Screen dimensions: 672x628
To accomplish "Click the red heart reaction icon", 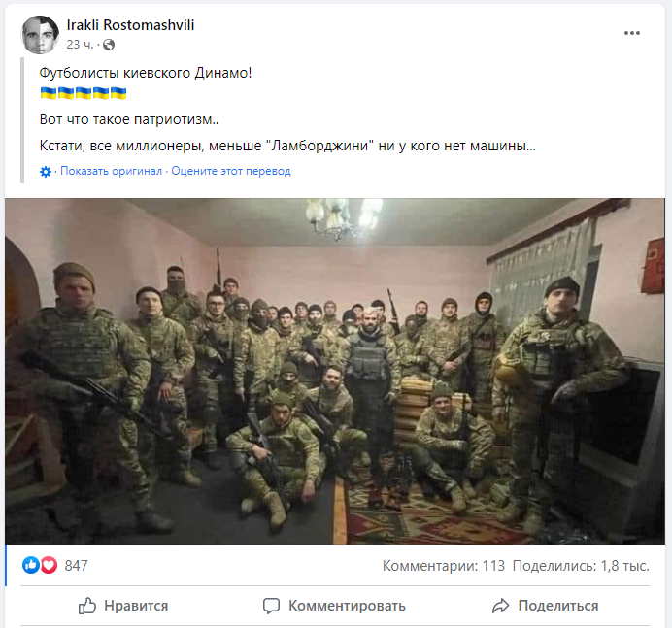I will point(49,565).
